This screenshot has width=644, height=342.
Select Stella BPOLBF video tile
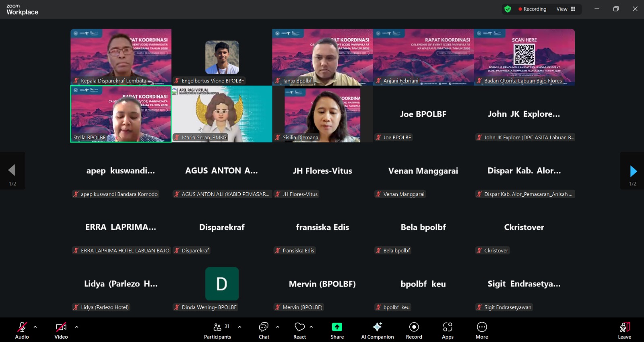[x=121, y=114]
